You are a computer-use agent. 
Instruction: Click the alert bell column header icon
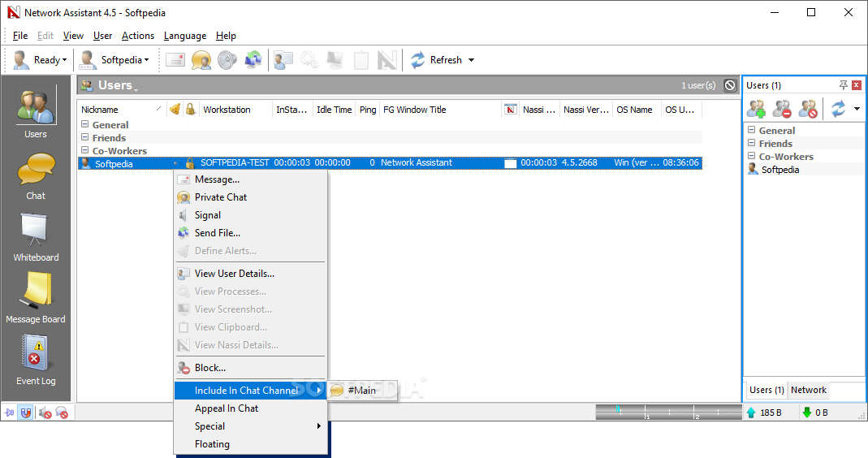pos(175,109)
